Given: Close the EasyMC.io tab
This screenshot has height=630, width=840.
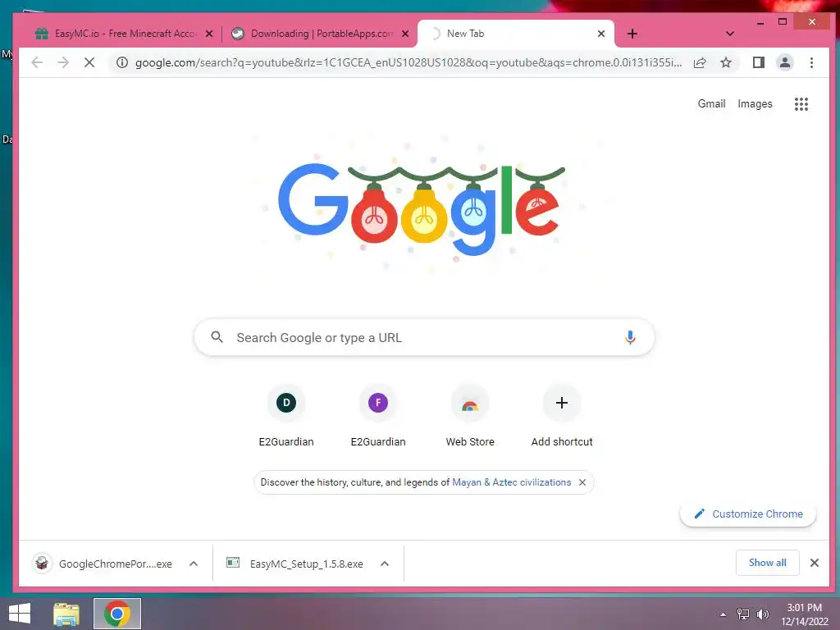Looking at the screenshot, I should coord(209,34).
